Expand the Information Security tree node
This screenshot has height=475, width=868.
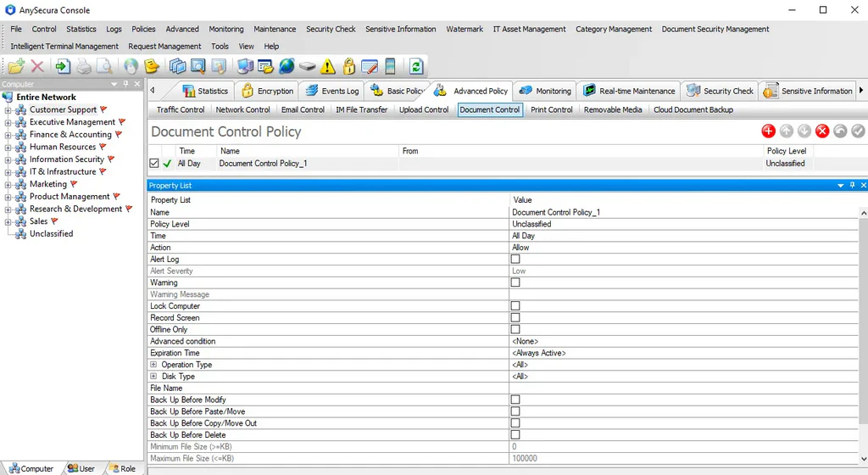pyautogui.click(x=8, y=159)
